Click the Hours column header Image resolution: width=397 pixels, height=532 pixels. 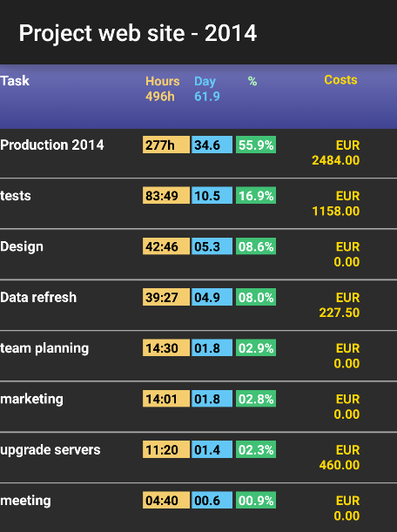[x=163, y=81]
